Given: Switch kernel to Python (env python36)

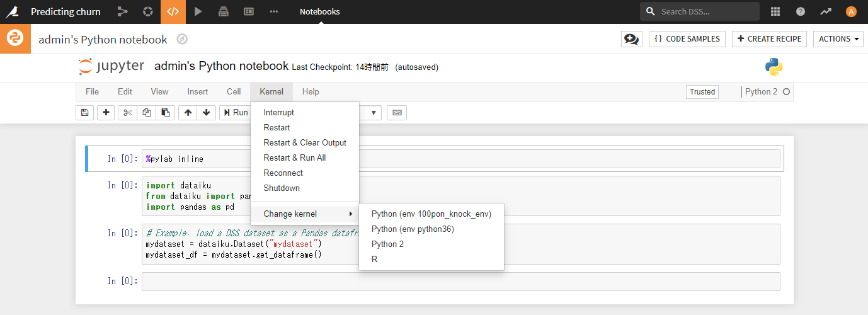Looking at the screenshot, I should (431, 229).
